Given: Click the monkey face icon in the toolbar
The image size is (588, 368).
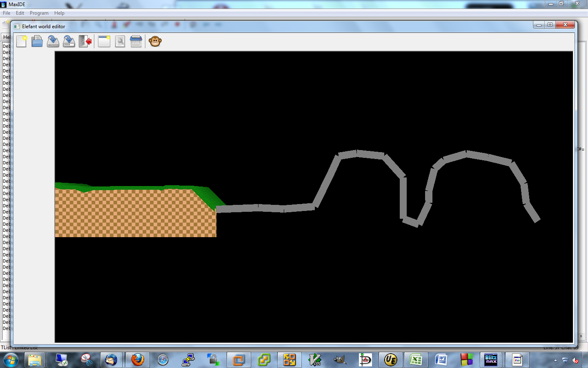Looking at the screenshot, I should pyautogui.click(x=155, y=41).
